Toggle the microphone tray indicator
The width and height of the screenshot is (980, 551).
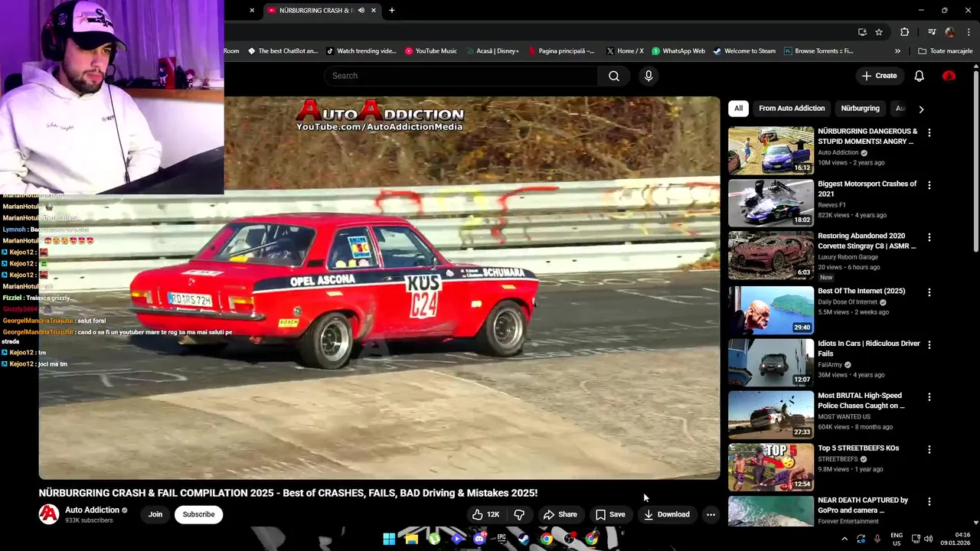coord(877,539)
